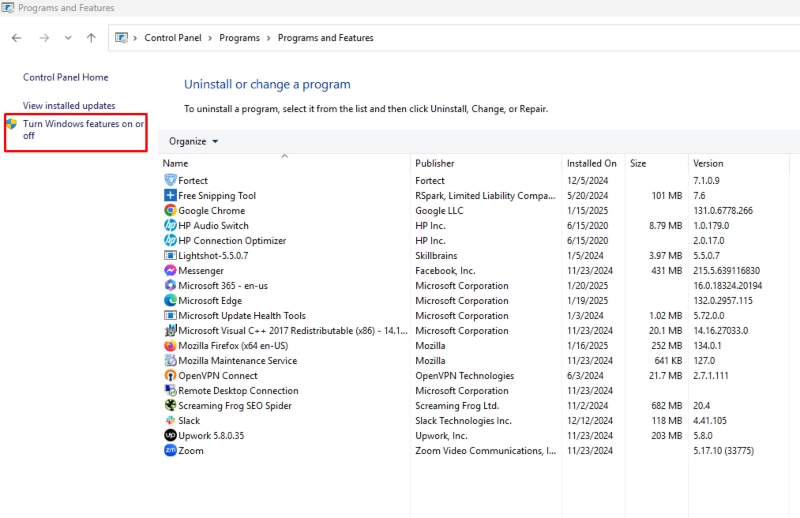This screenshot has width=800, height=518.
Task: Click the Lightshot-5.5.0.7 icon
Action: 170,255
